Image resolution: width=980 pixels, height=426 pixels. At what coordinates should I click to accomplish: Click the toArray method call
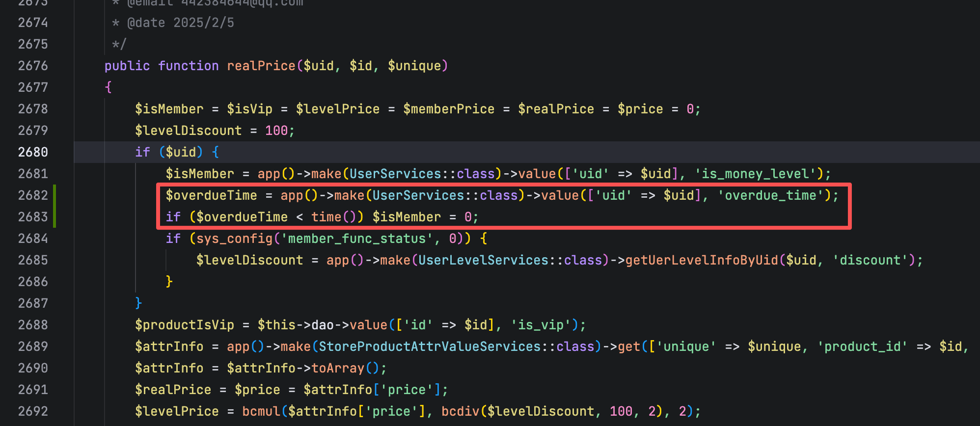pos(338,368)
